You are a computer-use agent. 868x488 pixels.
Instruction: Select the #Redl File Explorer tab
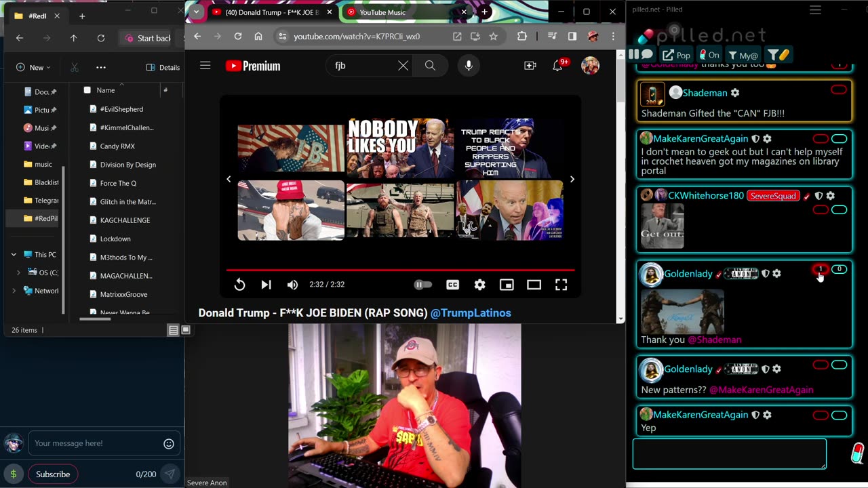38,16
